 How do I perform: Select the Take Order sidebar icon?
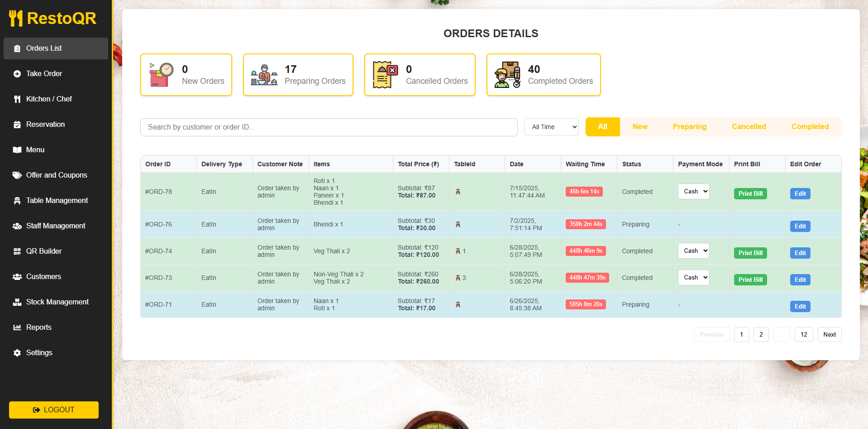click(43, 73)
